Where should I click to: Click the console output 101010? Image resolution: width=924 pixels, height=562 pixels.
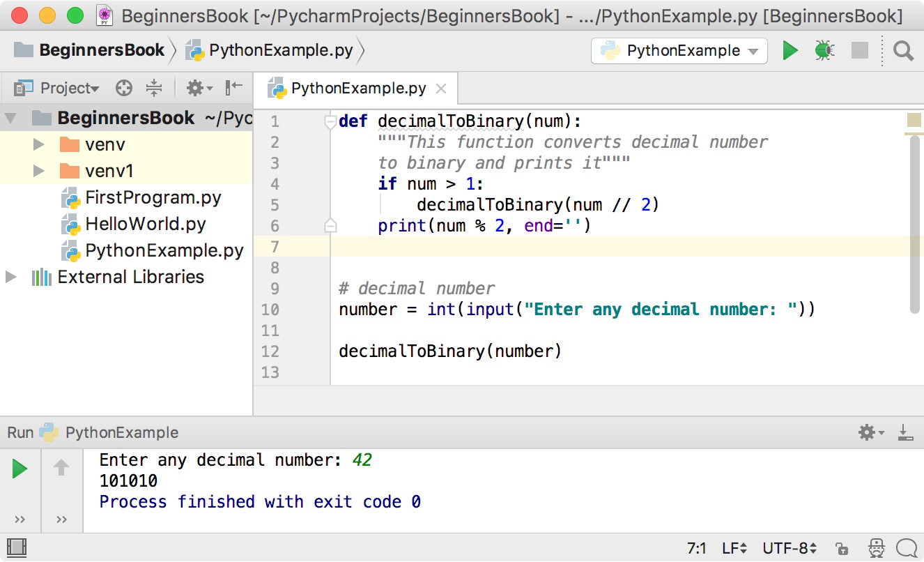coord(128,481)
